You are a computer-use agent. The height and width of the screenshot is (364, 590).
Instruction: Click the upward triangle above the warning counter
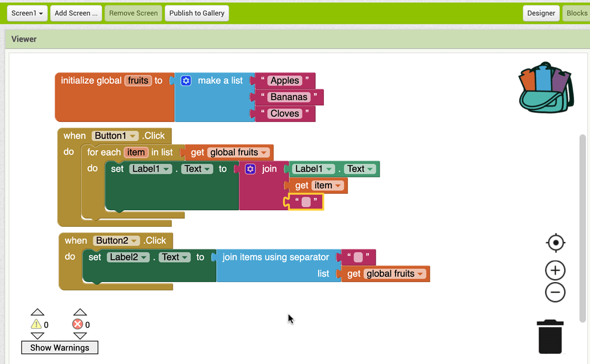click(38, 311)
